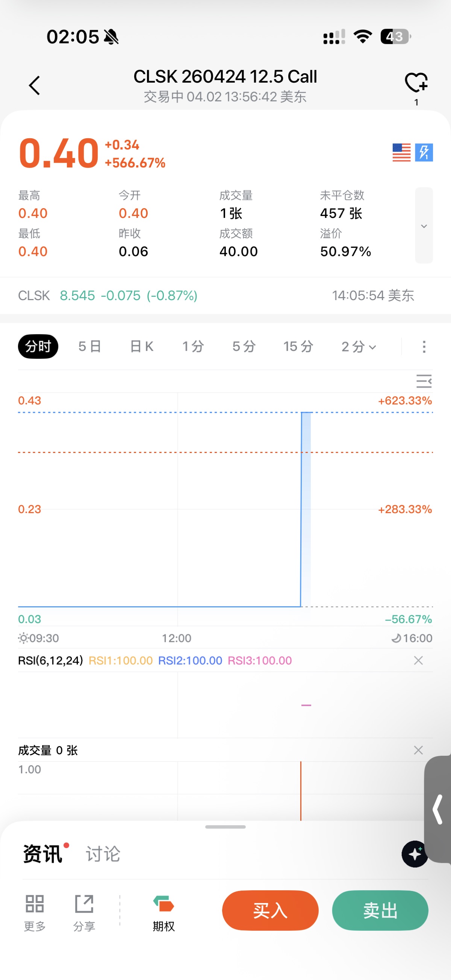Add option to watchlist heart icon

tap(416, 83)
